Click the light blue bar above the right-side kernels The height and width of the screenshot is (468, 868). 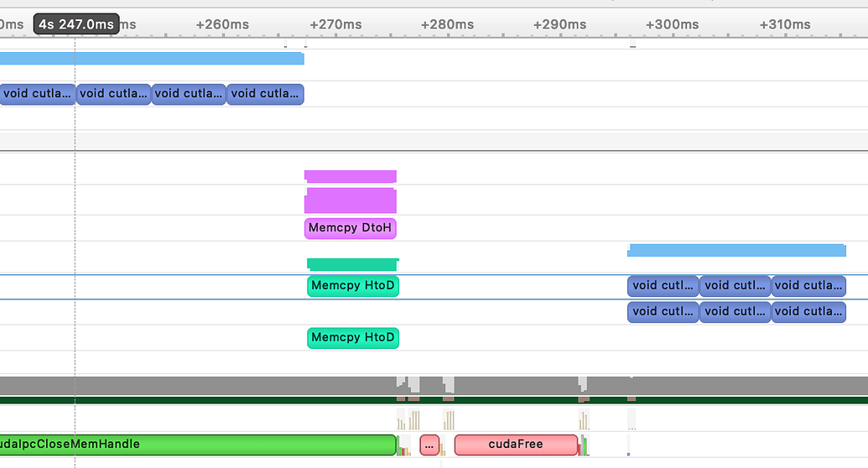(x=736, y=250)
